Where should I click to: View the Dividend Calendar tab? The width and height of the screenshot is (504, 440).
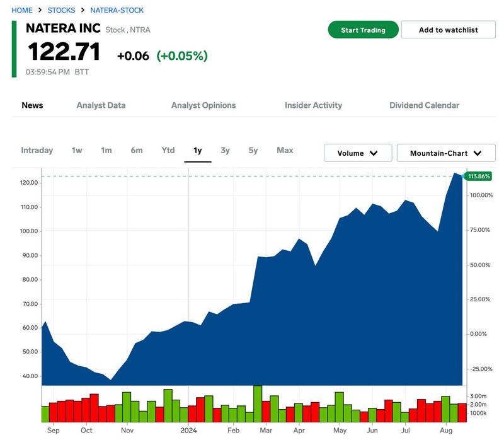point(424,105)
